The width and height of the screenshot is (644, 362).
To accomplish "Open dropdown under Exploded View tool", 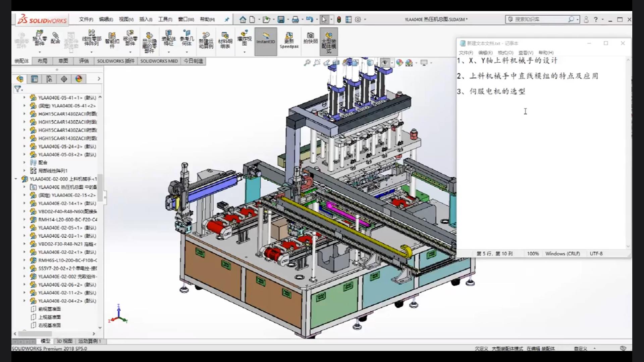I will click(x=245, y=52).
